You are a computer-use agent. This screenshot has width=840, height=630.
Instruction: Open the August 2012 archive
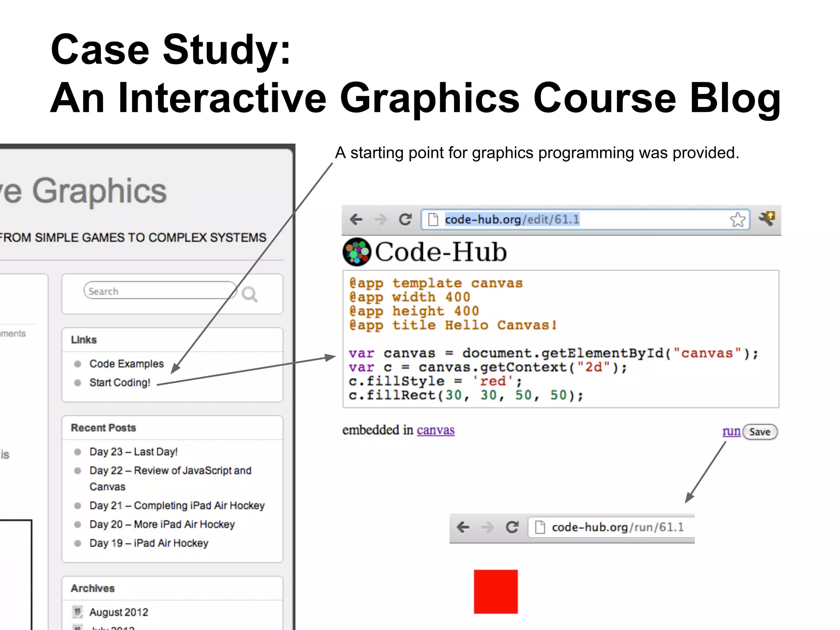coord(119,612)
